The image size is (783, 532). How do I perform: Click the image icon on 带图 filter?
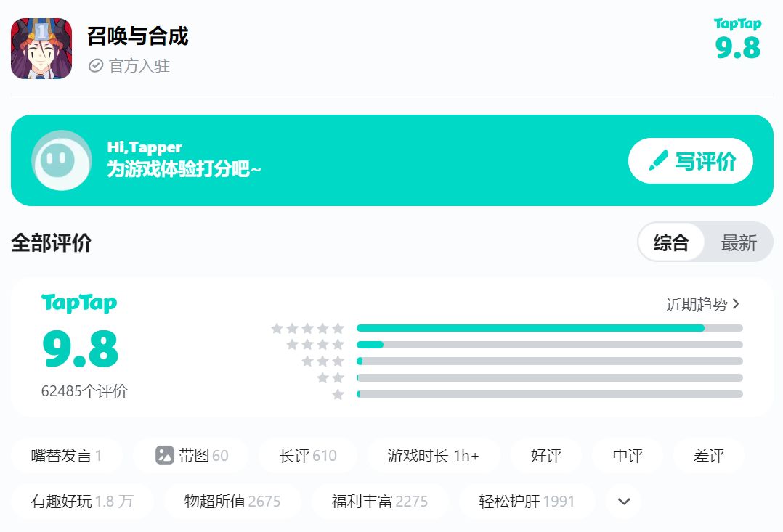click(x=165, y=455)
